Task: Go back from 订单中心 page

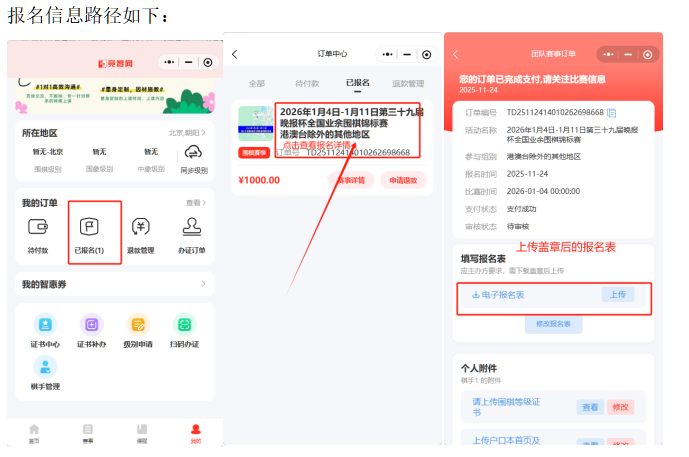Action: (235, 54)
